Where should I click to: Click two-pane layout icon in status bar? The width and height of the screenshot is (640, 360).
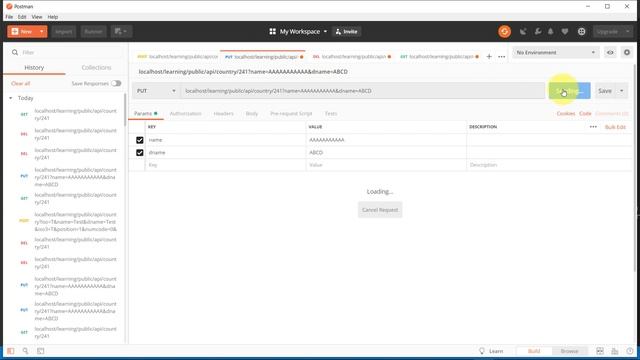tap(600, 351)
